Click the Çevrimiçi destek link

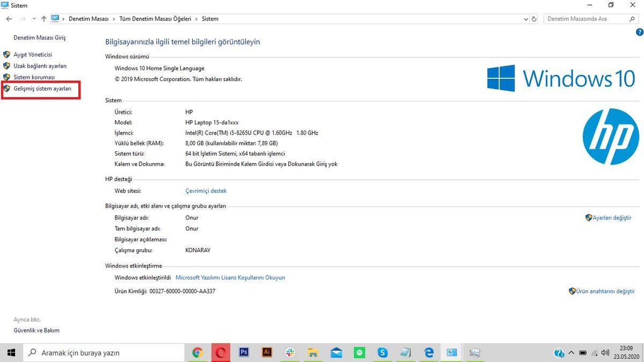click(206, 191)
